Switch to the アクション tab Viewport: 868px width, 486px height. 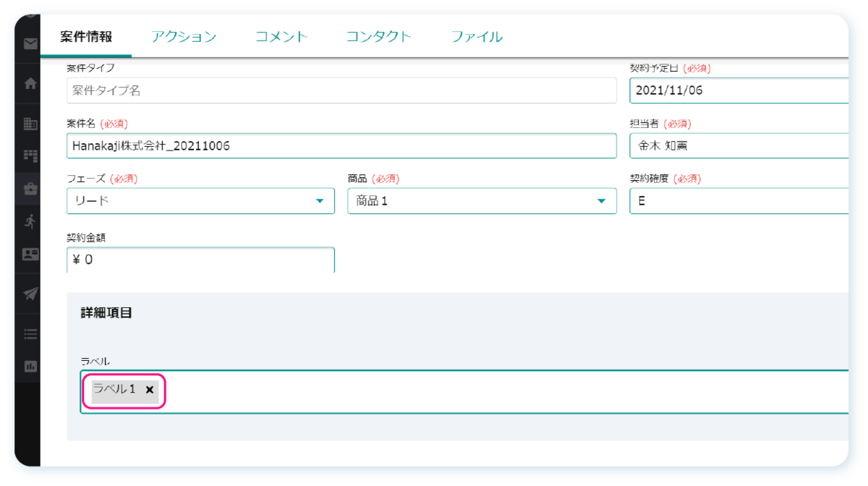pos(184,37)
